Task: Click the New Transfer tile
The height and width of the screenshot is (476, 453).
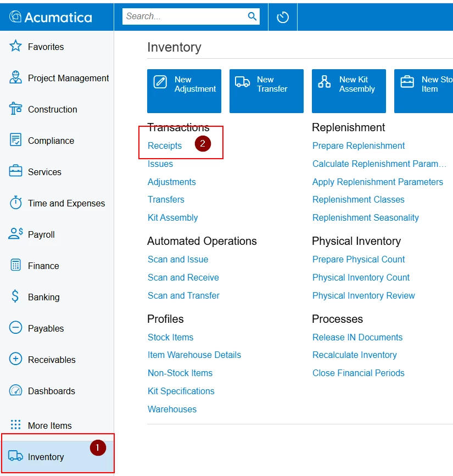Action: (x=266, y=91)
